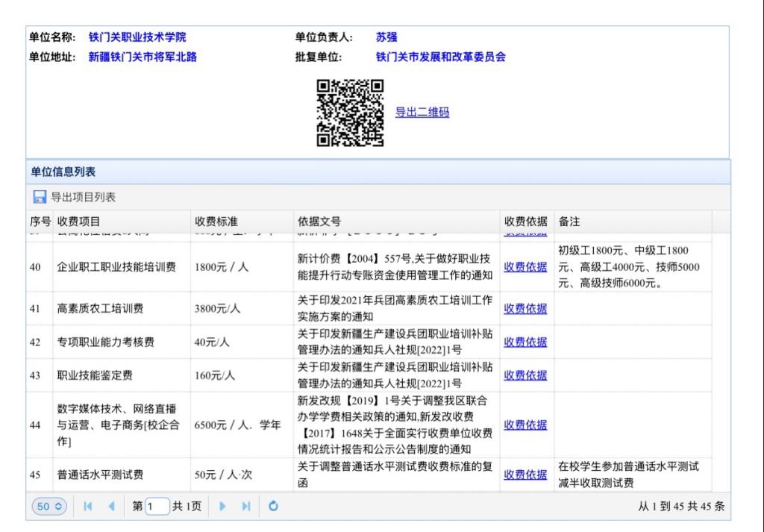Image resolution: width=764 pixels, height=532 pixels.
Task: Open 收费依据 link for 职业技能鉴定费
Action: click(x=525, y=375)
